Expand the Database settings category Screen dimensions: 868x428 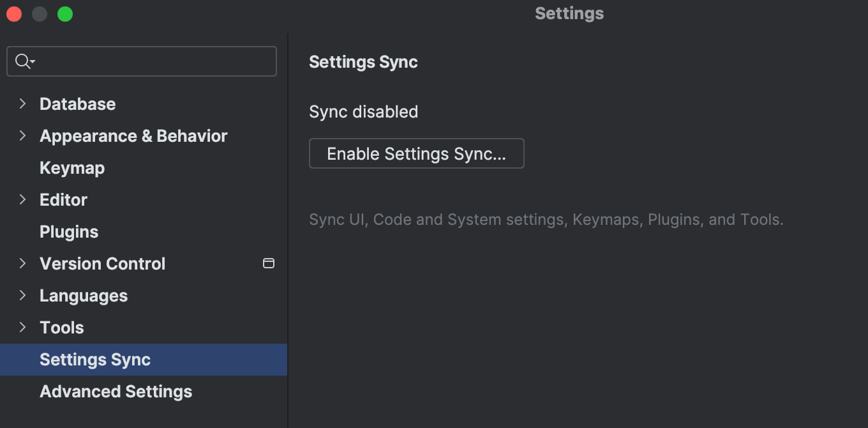[x=22, y=103]
